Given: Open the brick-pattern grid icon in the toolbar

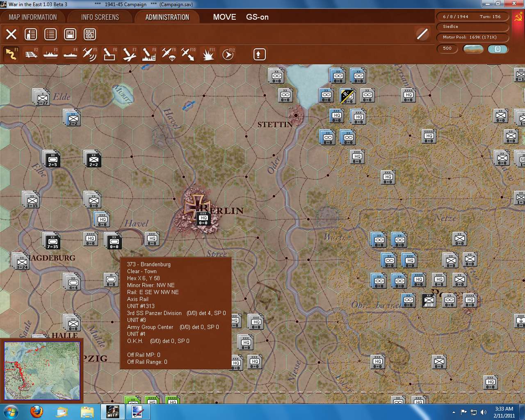Looking at the screenshot, I should [x=90, y=34].
